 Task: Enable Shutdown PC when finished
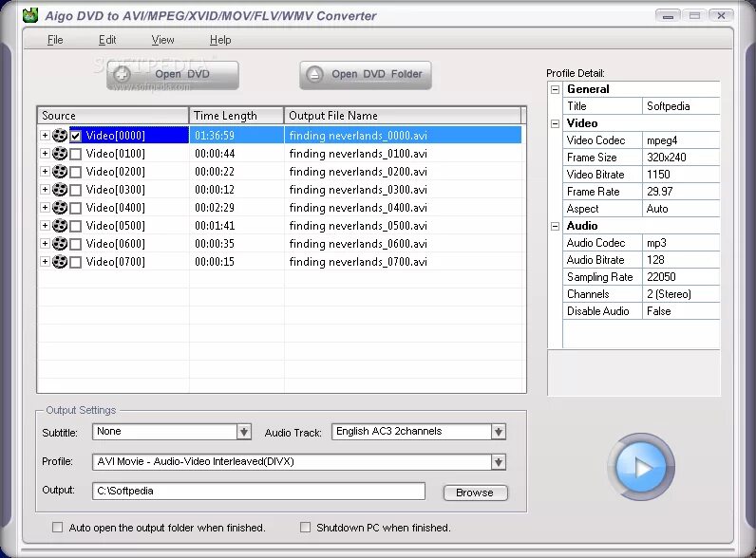coord(305,528)
